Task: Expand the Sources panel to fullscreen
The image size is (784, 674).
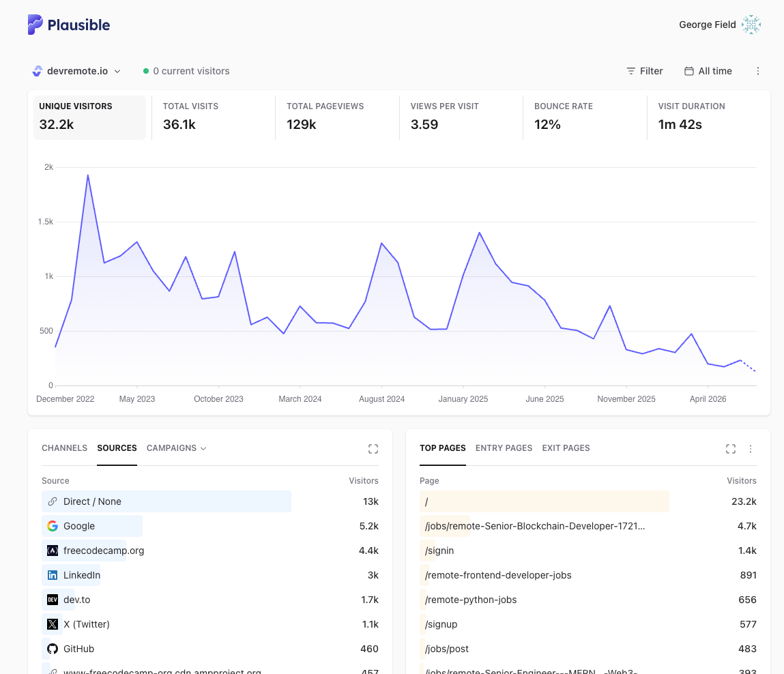Action: (x=373, y=449)
